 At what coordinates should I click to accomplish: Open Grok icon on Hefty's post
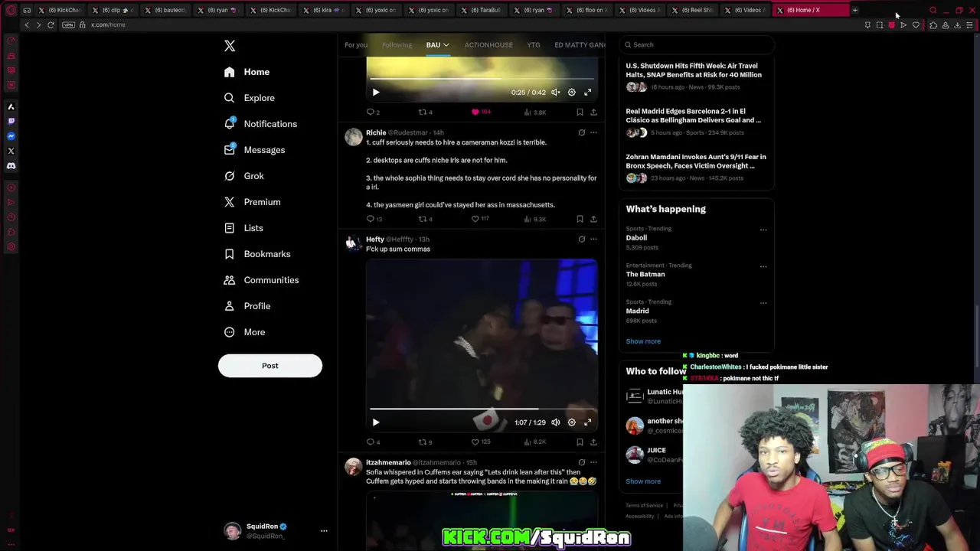pos(581,239)
